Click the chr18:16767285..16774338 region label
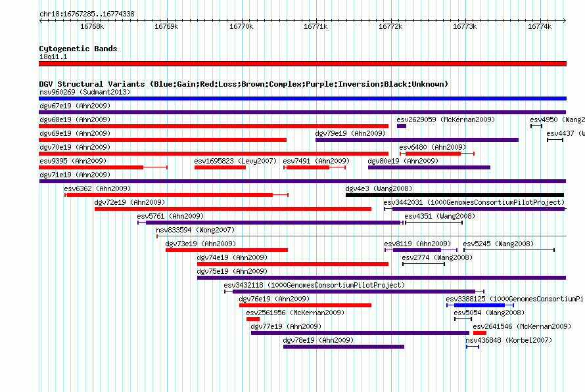 tap(87, 14)
